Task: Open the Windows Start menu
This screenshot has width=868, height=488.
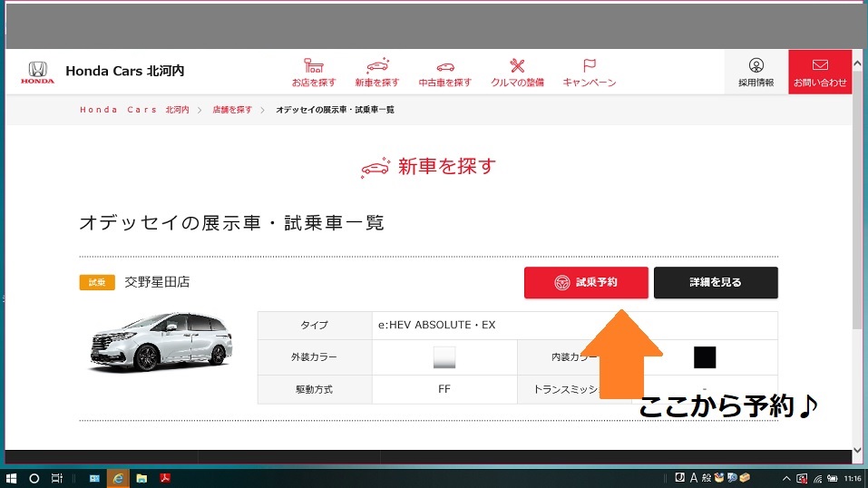Action: point(12,478)
